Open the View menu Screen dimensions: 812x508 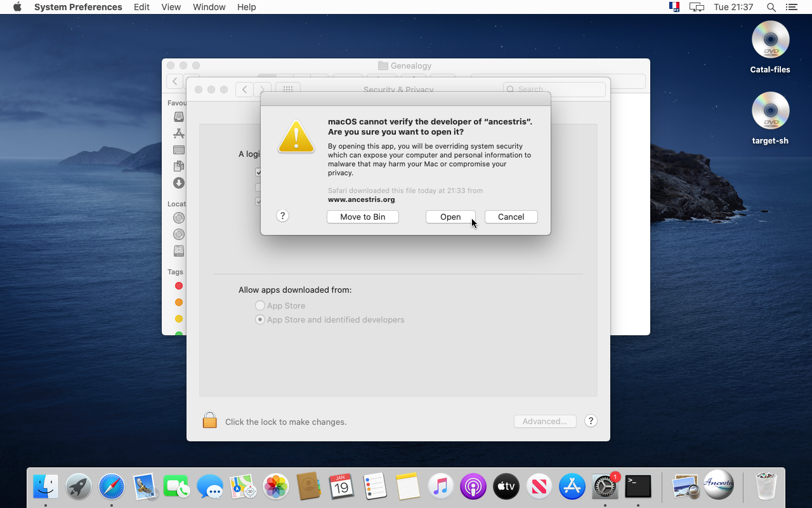tap(171, 7)
